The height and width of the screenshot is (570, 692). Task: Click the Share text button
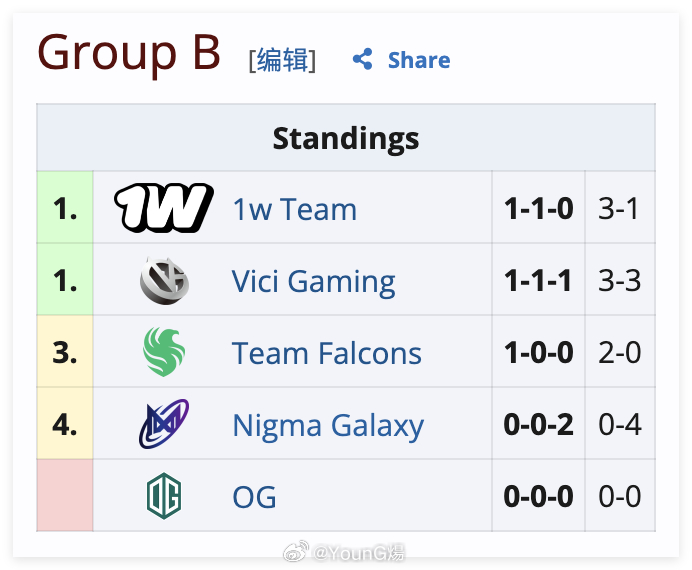coord(419,60)
